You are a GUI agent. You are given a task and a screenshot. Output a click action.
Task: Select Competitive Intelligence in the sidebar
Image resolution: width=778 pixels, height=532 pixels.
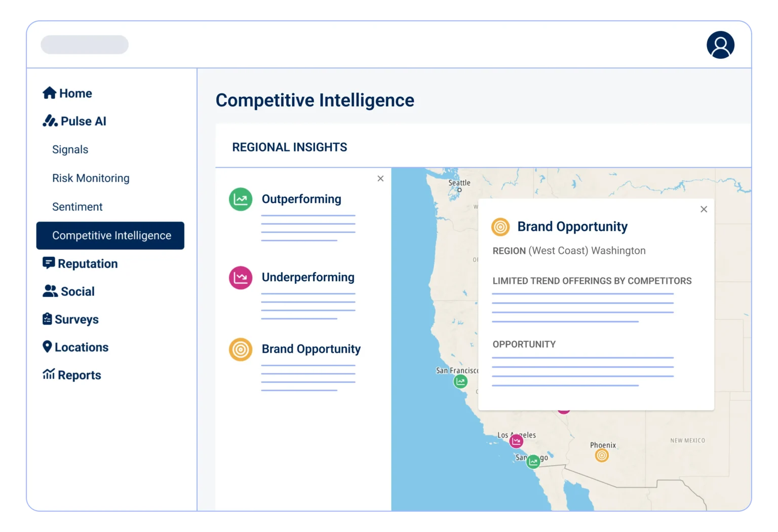pos(110,236)
